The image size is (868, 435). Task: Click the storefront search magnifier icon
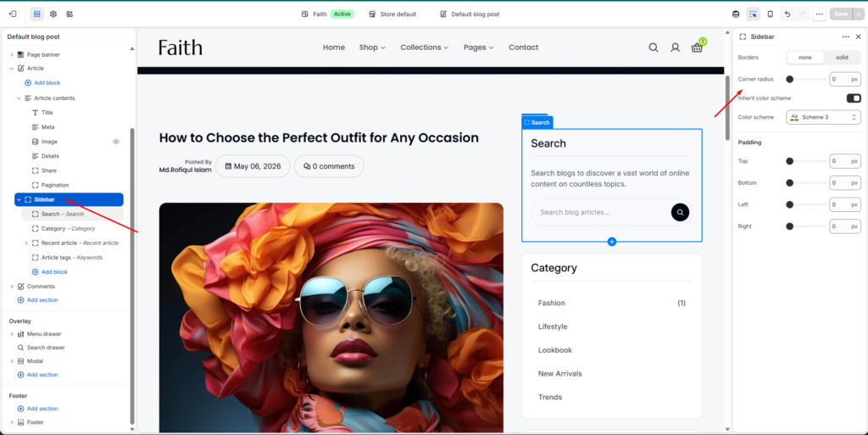point(654,47)
